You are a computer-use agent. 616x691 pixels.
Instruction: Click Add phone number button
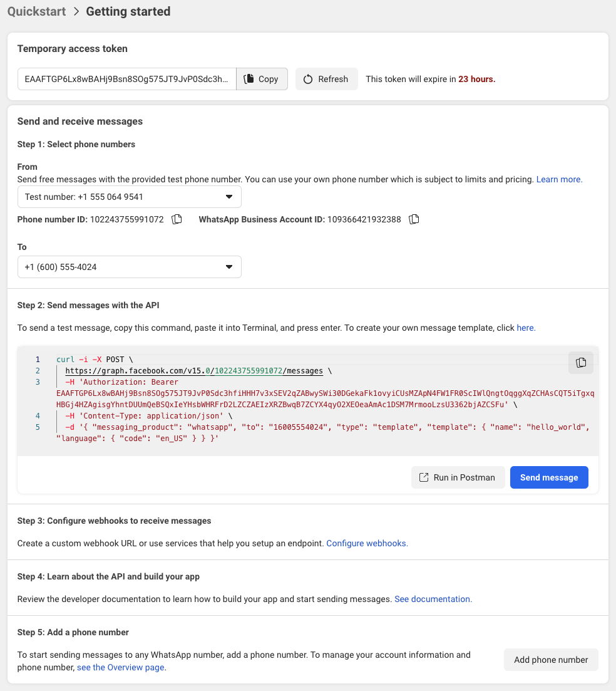point(551,660)
